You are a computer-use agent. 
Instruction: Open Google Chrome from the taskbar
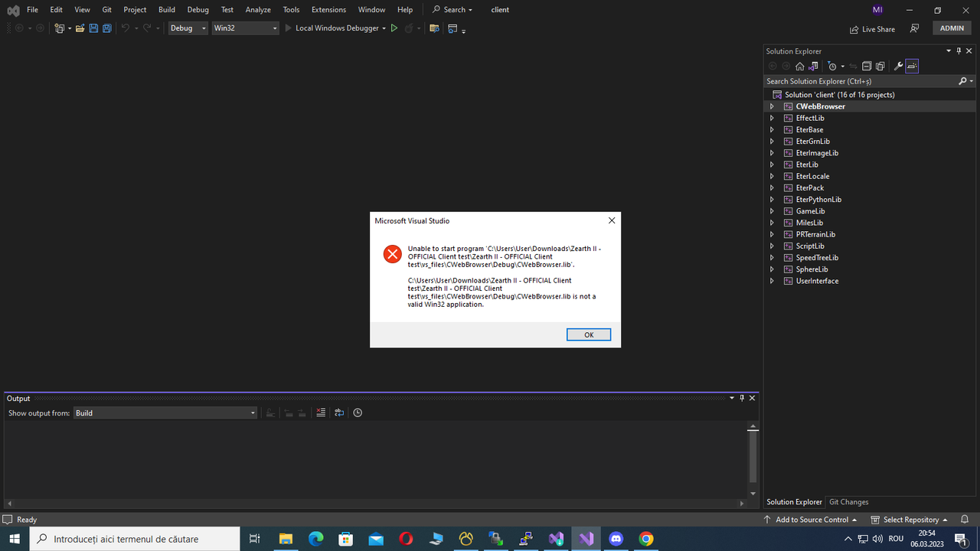(x=646, y=539)
